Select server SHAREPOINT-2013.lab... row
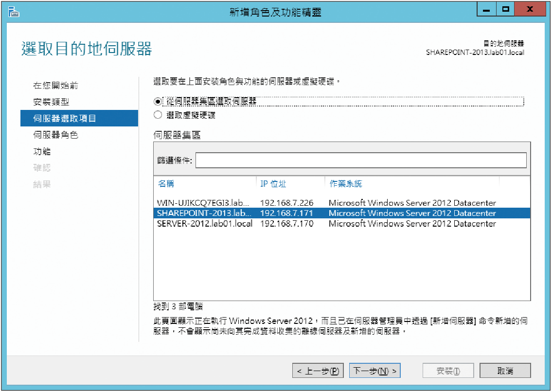The width and height of the screenshot is (552, 392). [x=342, y=213]
